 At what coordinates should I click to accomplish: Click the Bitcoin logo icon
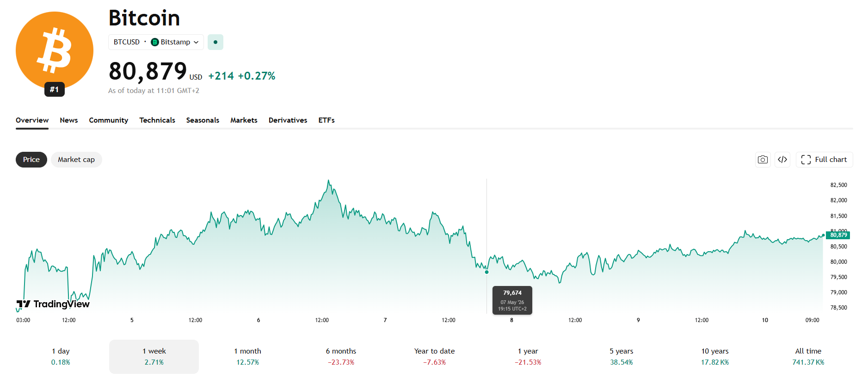click(x=55, y=50)
